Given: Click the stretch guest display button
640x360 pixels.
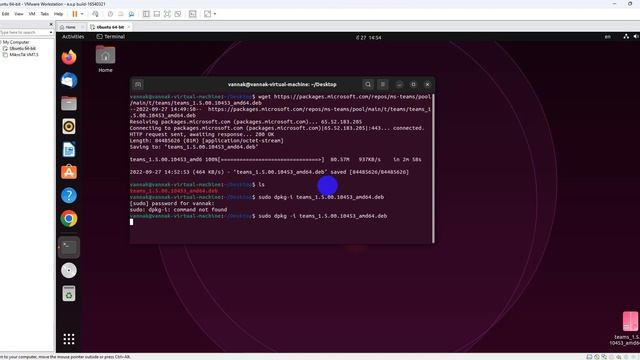Looking at the screenshot, I should tap(207, 14).
